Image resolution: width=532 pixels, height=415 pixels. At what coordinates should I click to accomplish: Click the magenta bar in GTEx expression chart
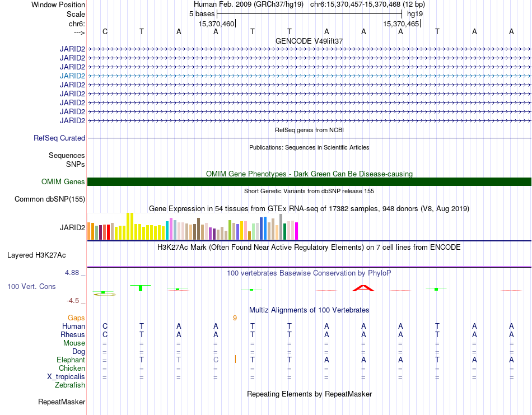point(297,231)
